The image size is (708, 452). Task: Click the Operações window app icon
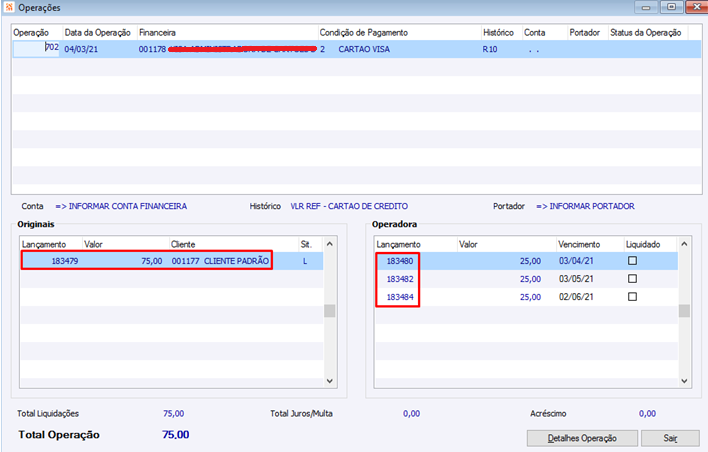[x=9, y=7]
